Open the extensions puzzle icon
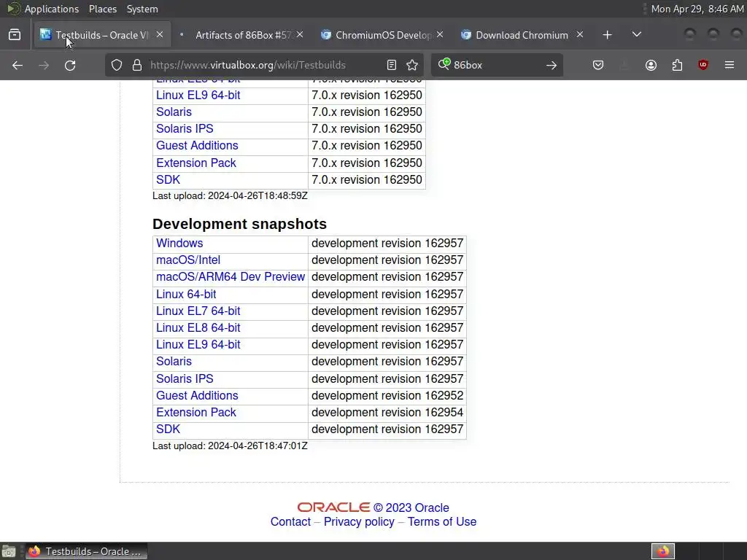747x560 pixels. pyautogui.click(x=677, y=65)
